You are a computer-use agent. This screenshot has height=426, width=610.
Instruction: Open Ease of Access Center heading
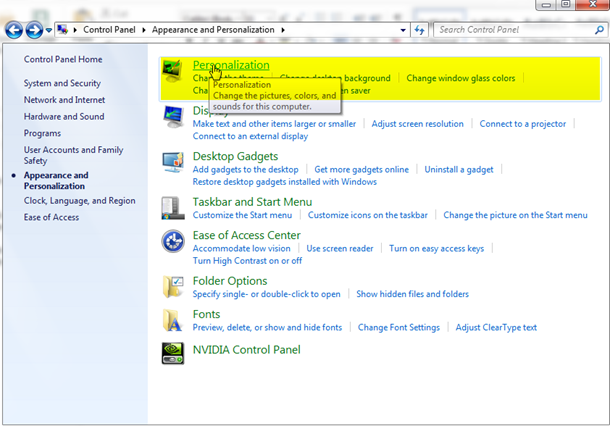click(x=247, y=235)
